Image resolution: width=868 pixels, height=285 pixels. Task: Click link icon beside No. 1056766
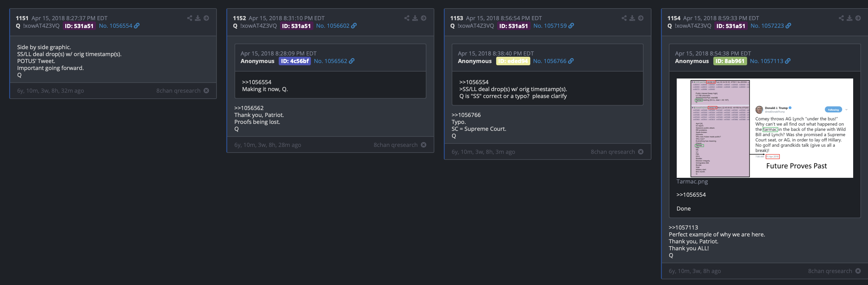[x=571, y=61]
